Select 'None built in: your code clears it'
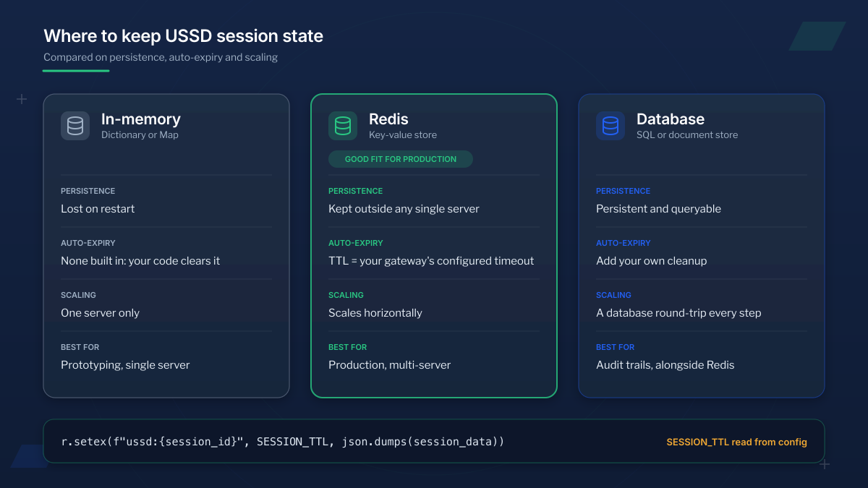 [140, 261]
